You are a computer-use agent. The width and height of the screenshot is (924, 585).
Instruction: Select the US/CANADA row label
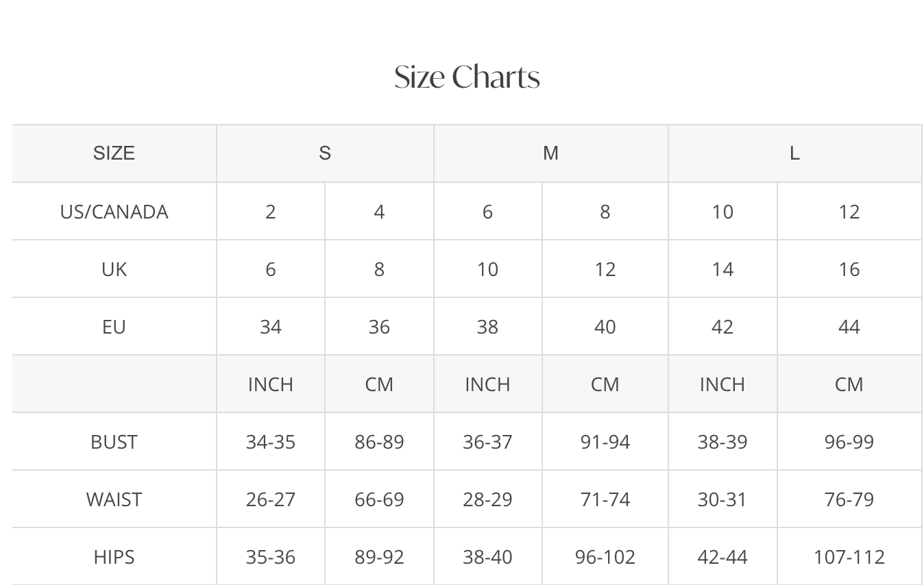coord(114,212)
